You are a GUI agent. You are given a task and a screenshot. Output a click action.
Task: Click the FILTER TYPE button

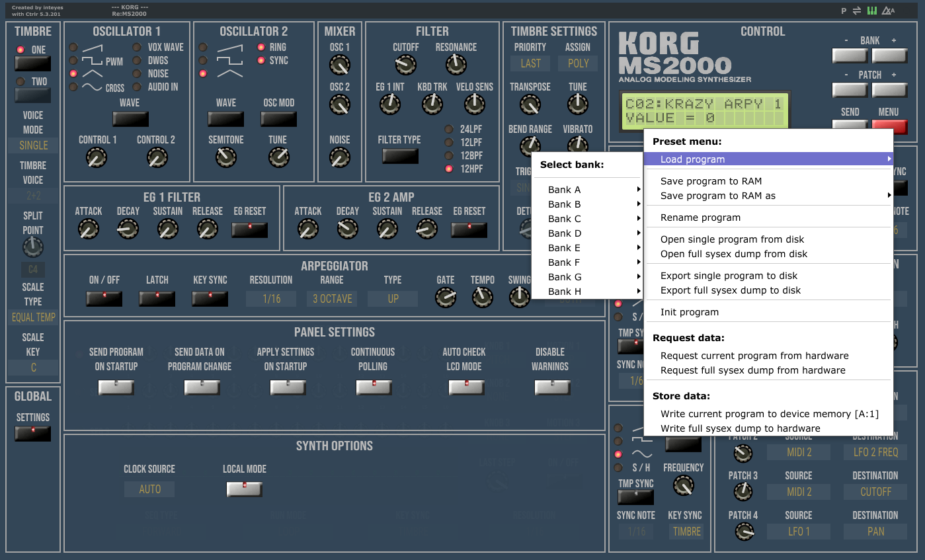(x=400, y=156)
